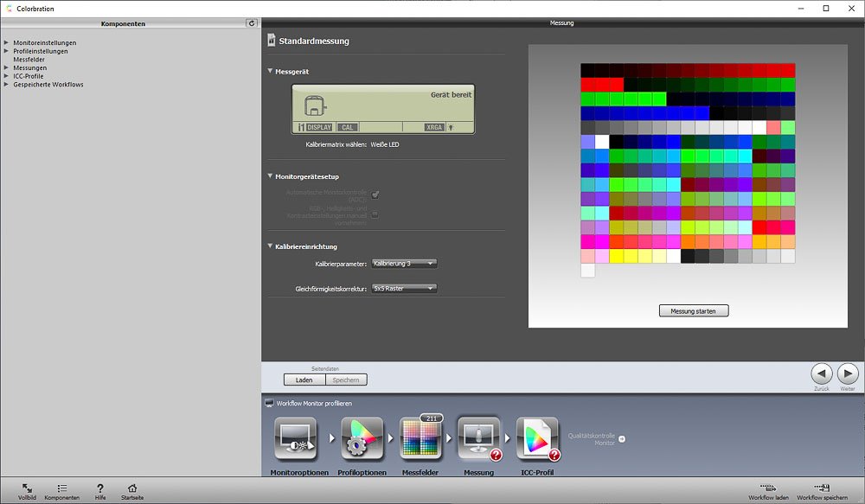
Task: Toggle Automatische Monitorkontrolle (ADC) checkbox
Action: click(375, 195)
